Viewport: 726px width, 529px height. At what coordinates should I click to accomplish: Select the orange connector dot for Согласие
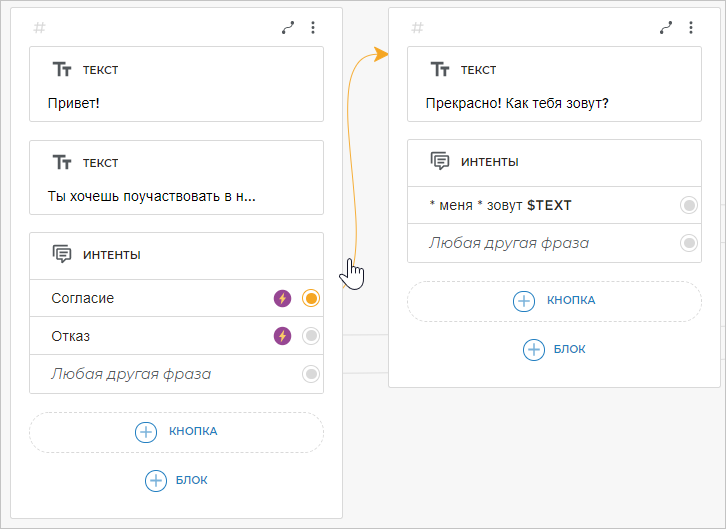(x=311, y=298)
